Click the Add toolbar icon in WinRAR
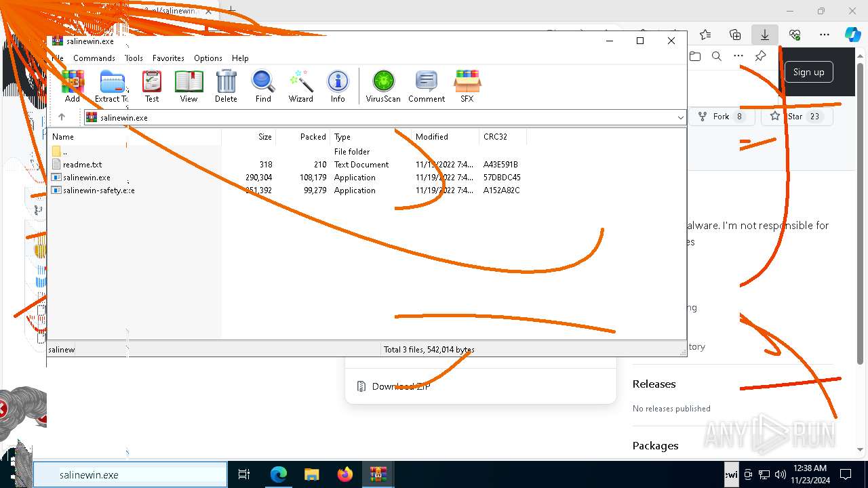868x488 pixels. tap(73, 86)
